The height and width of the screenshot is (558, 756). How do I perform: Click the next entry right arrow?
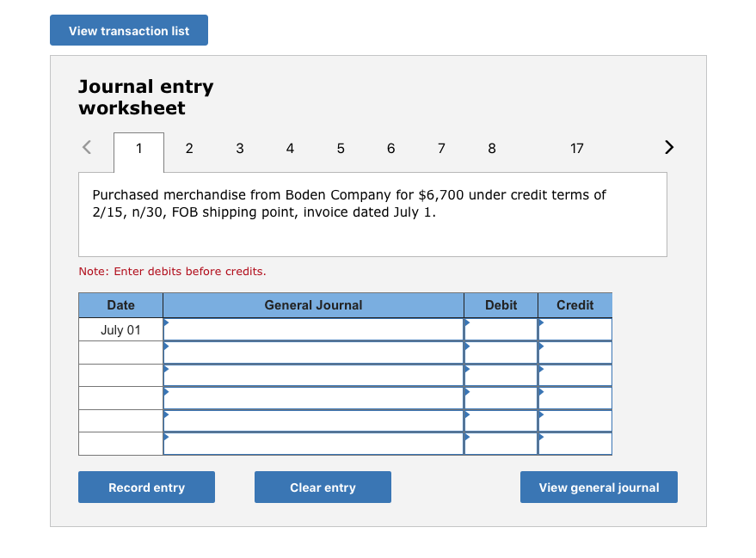tap(669, 148)
